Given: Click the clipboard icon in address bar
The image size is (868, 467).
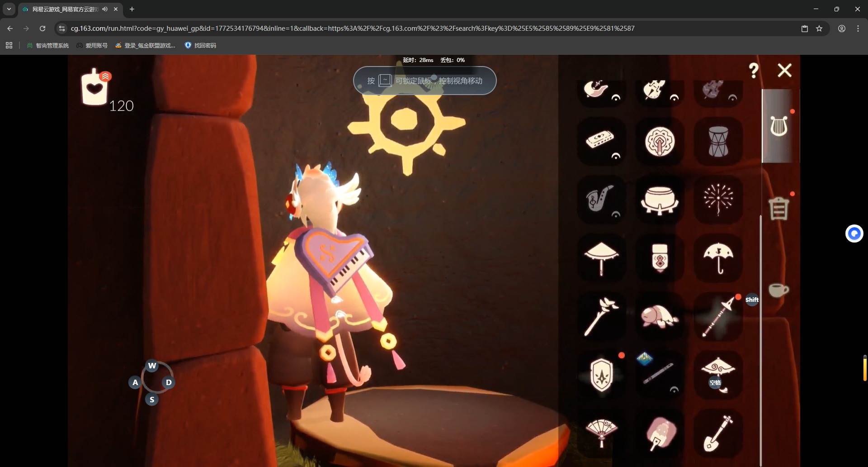Looking at the screenshot, I should [x=805, y=29].
